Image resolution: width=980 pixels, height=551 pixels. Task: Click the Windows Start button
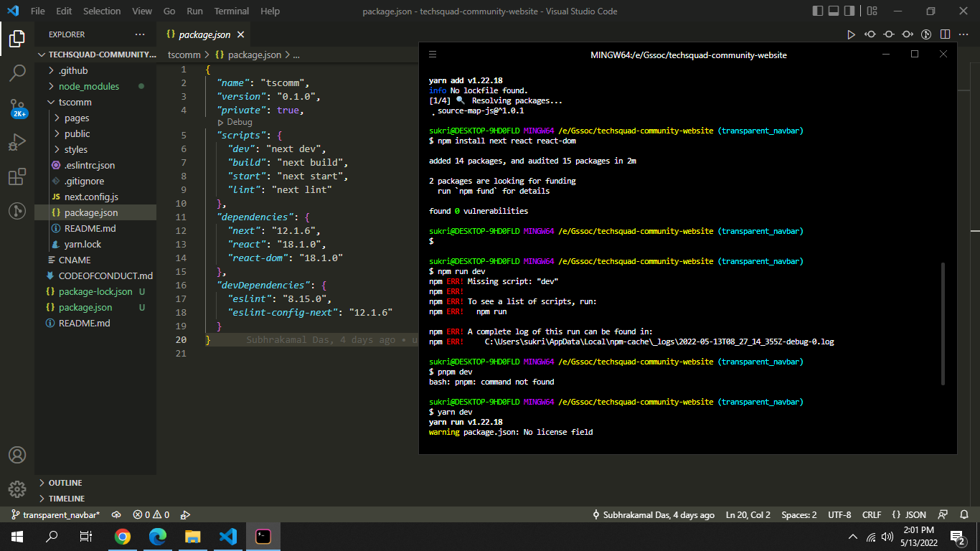(x=17, y=536)
